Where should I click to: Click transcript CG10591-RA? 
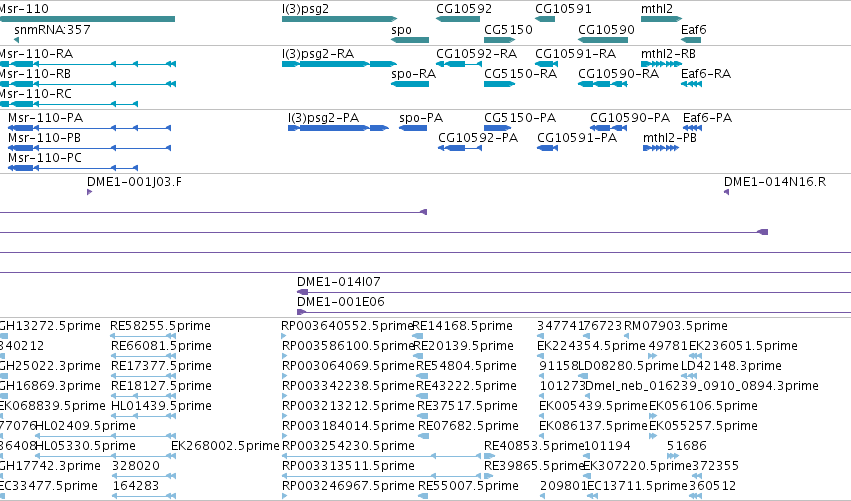575,54
